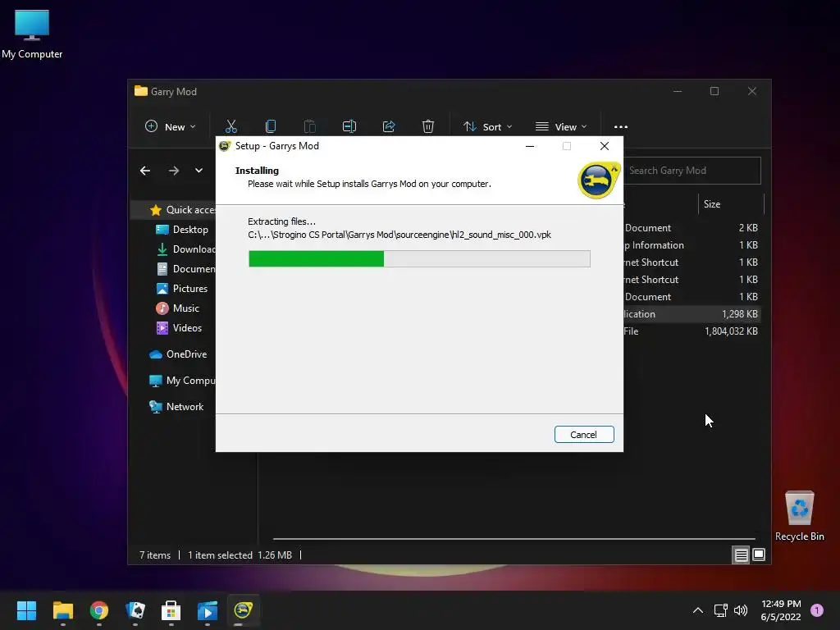Open the Windows Start menu

(x=26, y=610)
